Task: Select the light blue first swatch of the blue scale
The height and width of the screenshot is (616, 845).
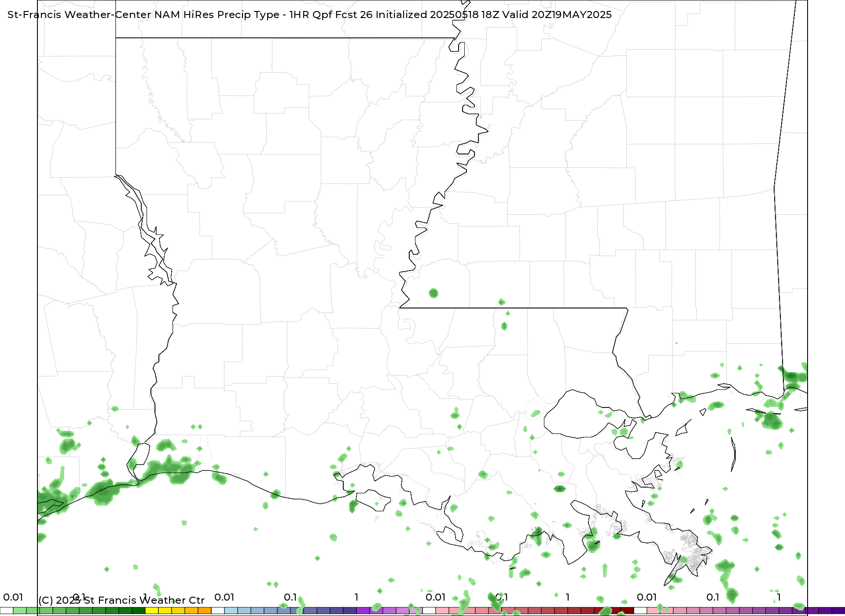Action: 231,611
